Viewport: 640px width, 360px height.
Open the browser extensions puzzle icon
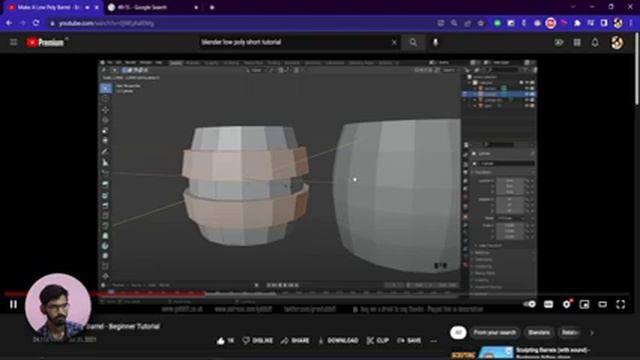coord(577,23)
